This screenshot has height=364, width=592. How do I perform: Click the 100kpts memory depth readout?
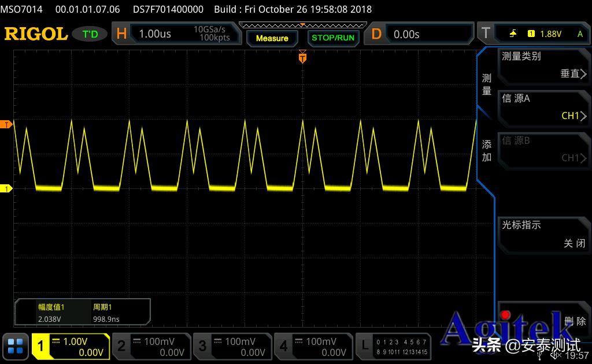(214, 38)
